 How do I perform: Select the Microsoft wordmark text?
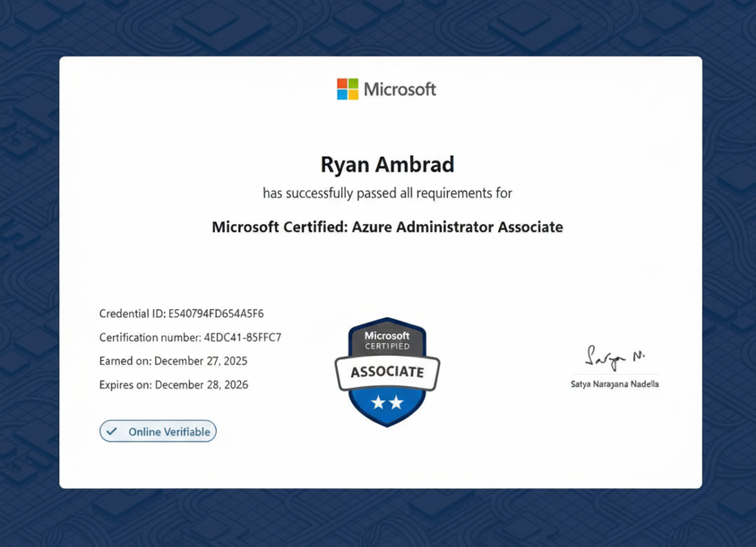[399, 89]
